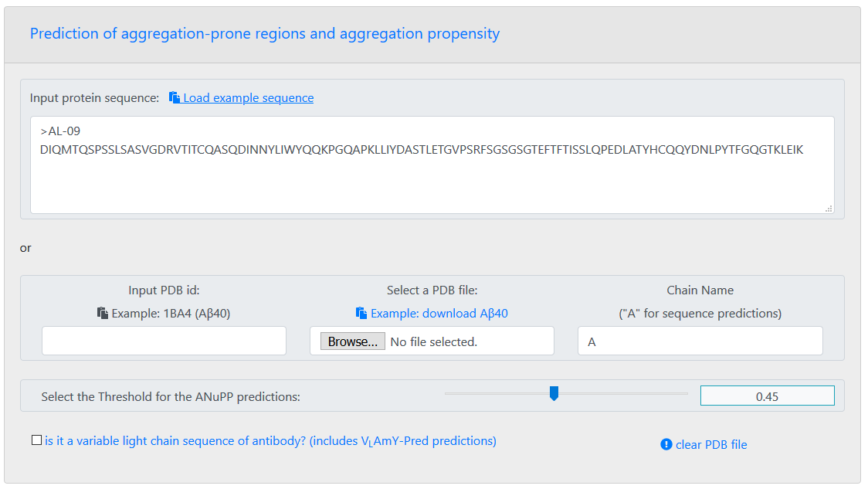Screen dimensions: 868x489
Task: Click the clear PDB file link
Action: pos(711,445)
